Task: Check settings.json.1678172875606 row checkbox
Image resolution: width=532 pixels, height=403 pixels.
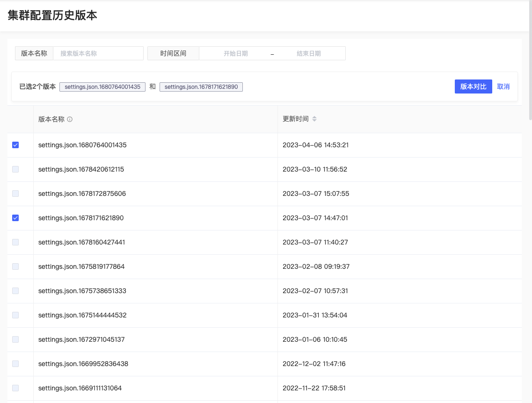Action: tap(15, 194)
